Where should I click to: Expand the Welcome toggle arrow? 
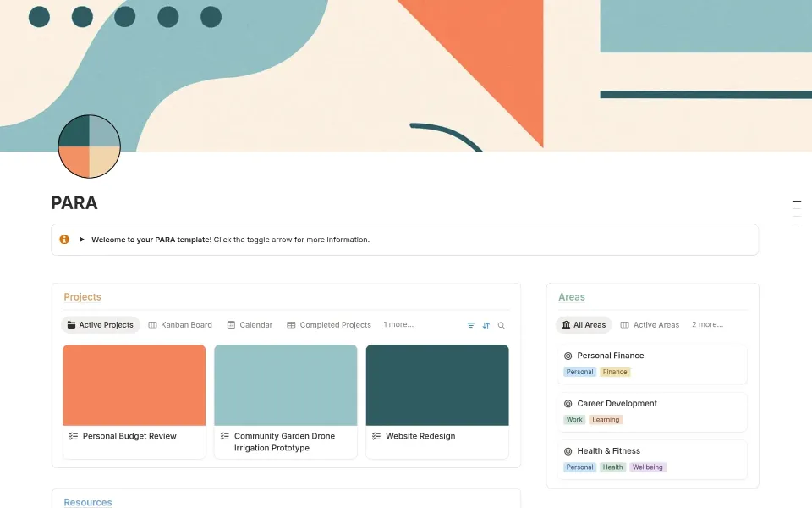82,240
